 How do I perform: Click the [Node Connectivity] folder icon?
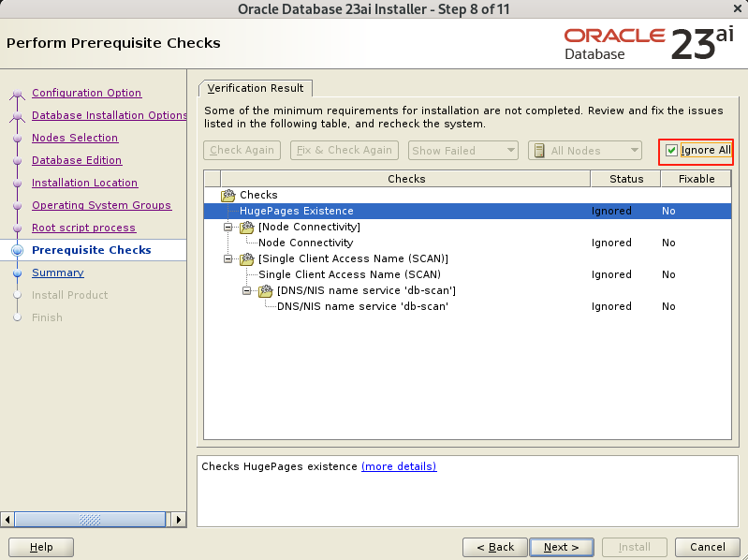point(247,227)
